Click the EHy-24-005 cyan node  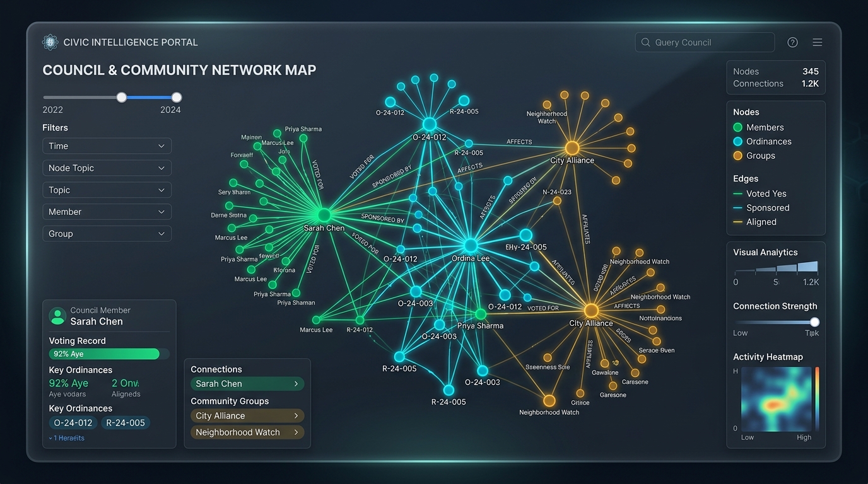[525, 235]
